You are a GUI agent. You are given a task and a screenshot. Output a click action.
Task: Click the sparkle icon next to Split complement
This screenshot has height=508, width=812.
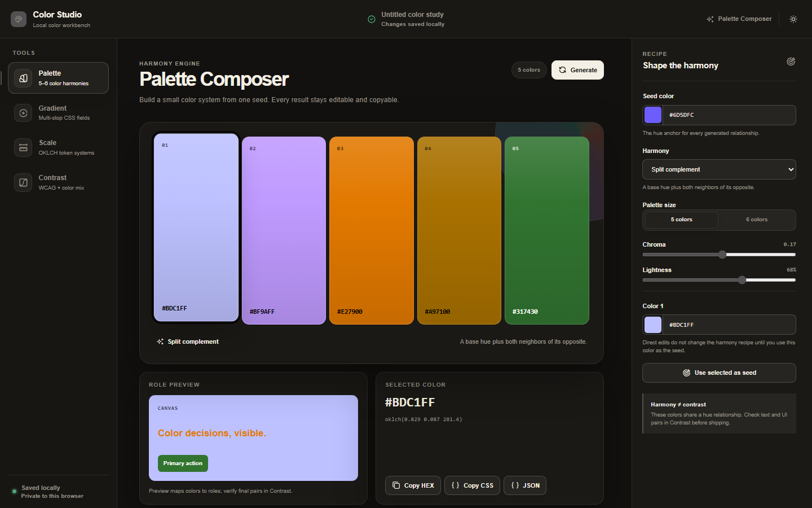(x=160, y=341)
